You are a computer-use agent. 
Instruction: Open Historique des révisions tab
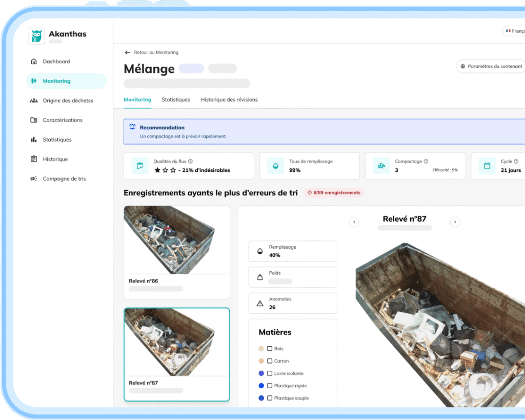pos(229,100)
